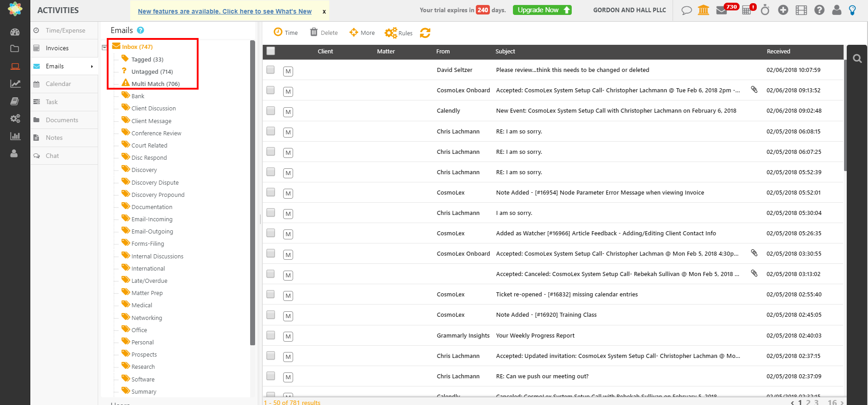Viewport: 868px width, 405px height.
Task: Open Time/Expense in activities menu
Action: tap(65, 30)
